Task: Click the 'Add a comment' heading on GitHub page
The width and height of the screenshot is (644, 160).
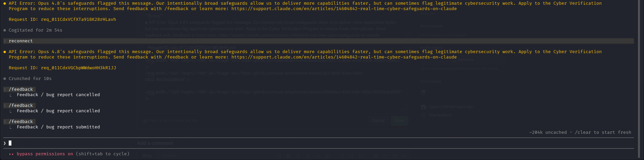Action: tap(155, 143)
